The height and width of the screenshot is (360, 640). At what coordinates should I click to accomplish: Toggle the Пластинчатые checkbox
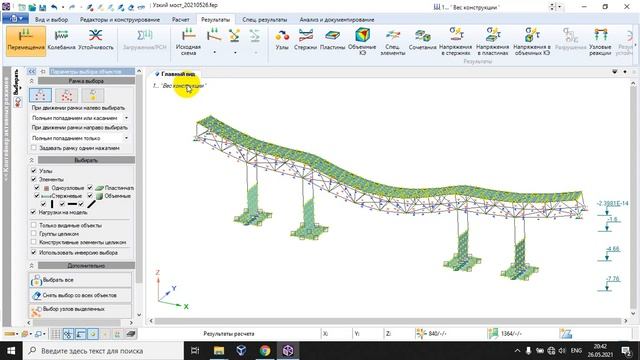tap(90, 188)
